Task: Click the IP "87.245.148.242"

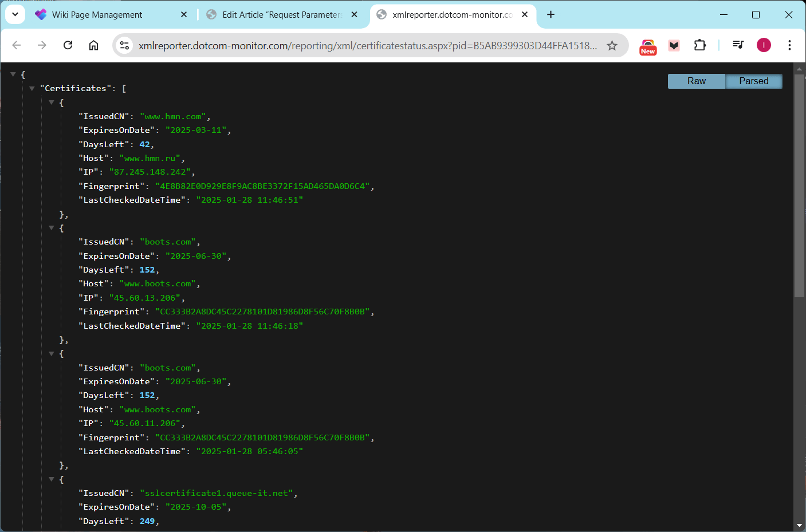Action: pyautogui.click(x=150, y=172)
